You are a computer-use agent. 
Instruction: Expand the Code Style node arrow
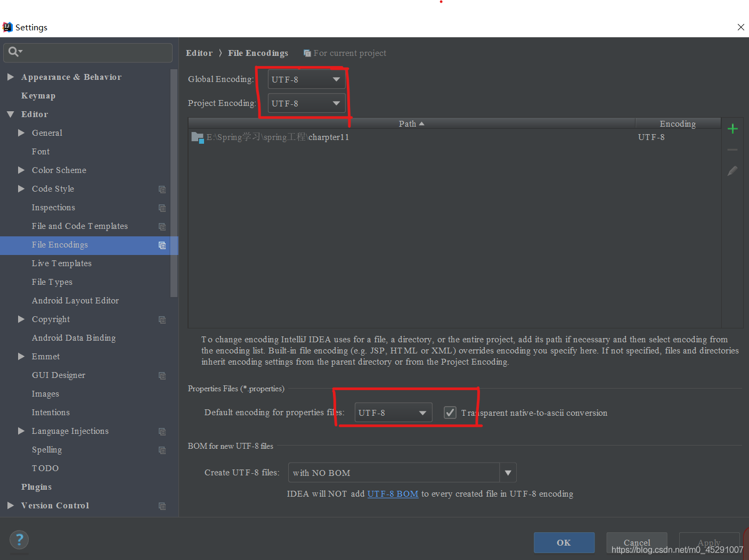[21, 188]
